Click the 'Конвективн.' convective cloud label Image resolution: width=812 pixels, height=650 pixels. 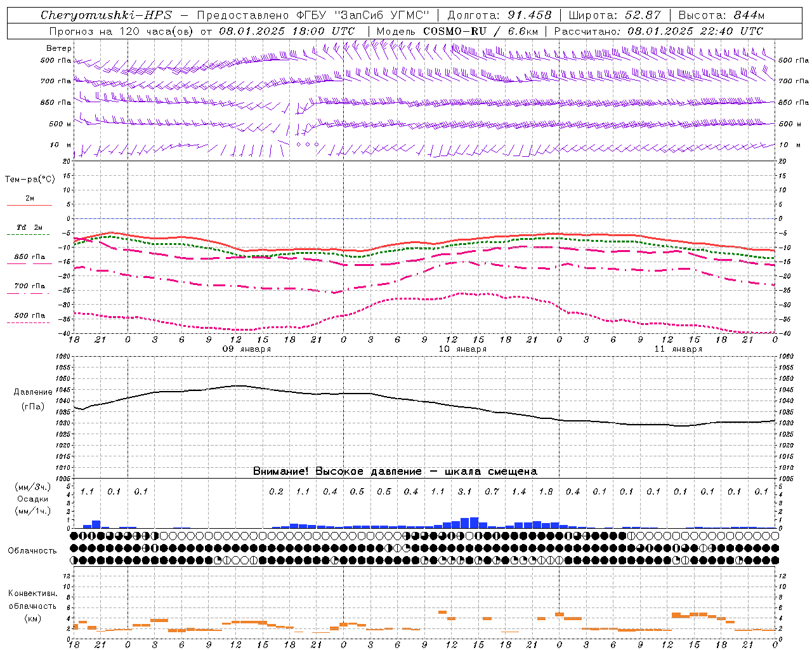pos(33,594)
